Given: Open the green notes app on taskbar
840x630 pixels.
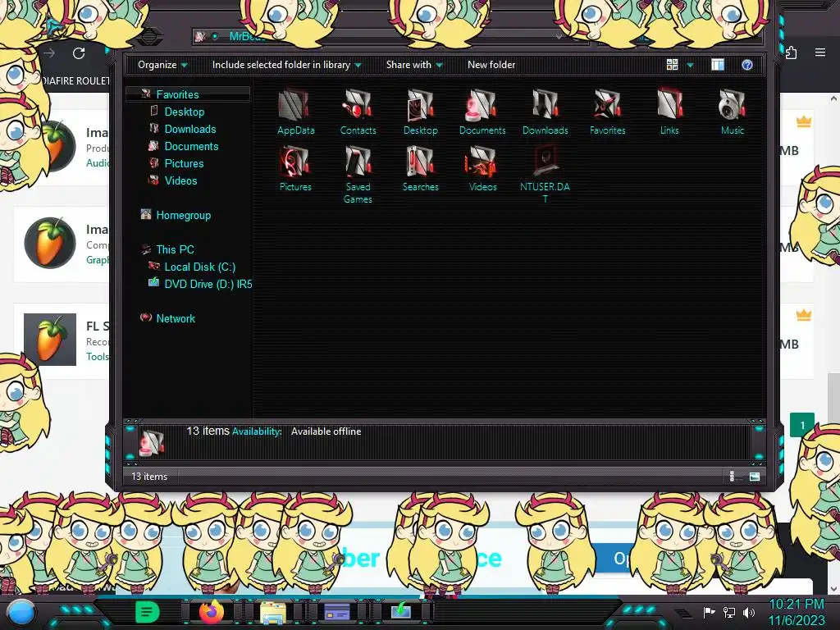Looking at the screenshot, I should point(148,612).
